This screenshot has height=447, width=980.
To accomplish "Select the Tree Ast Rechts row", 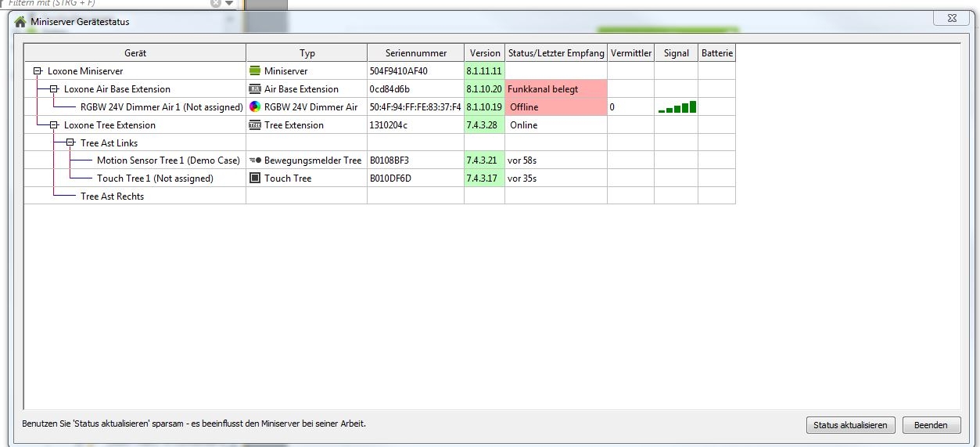I will pyautogui.click(x=380, y=196).
